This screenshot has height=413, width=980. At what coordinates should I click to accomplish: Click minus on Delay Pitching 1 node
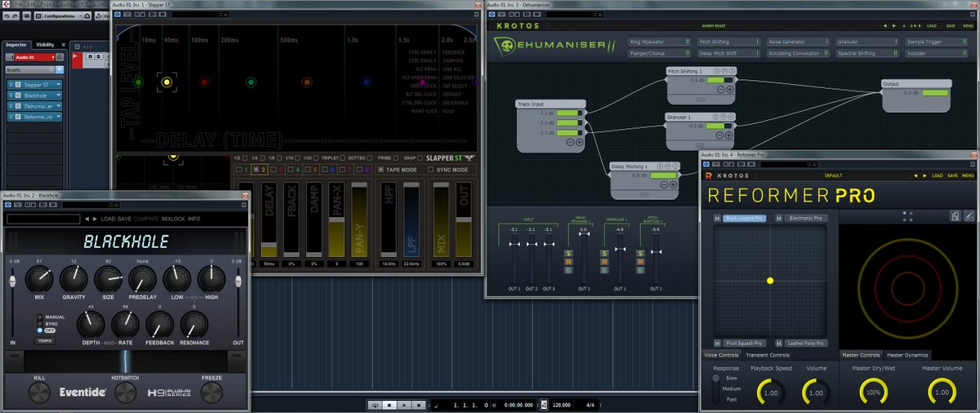click(665, 185)
